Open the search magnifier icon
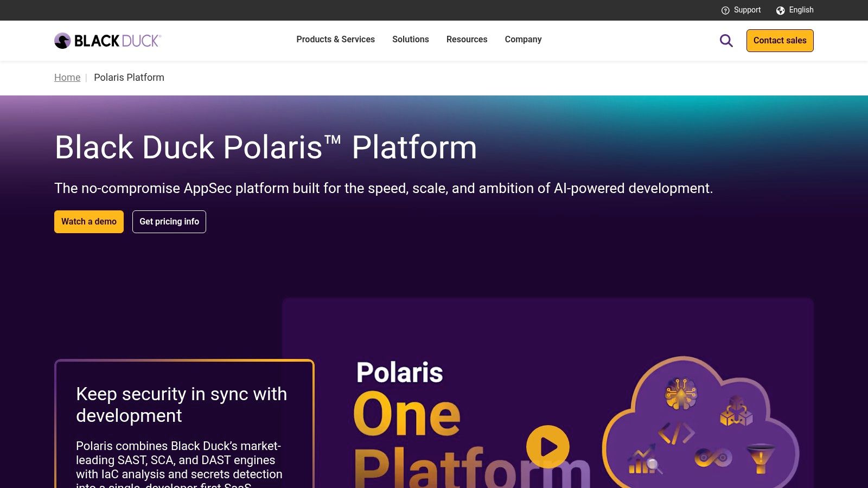The width and height of the screenshot is (868, 488). pyautogui.click(x=726, y=41)
